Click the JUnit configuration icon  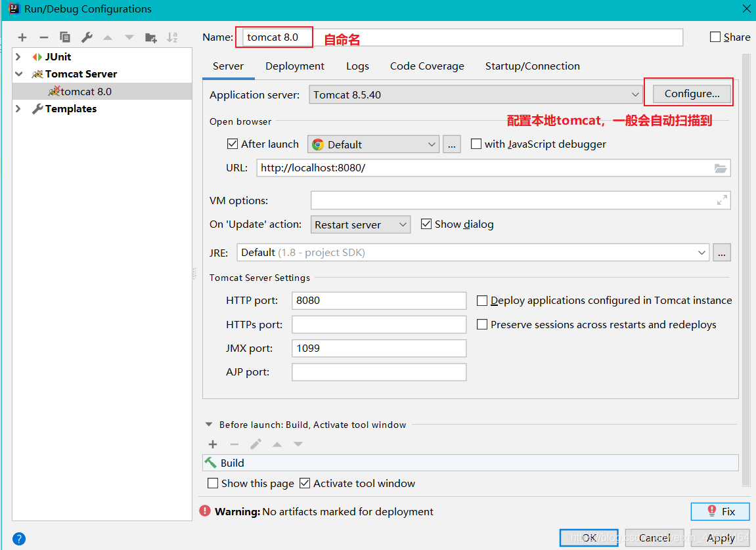(x=37, y=57)
